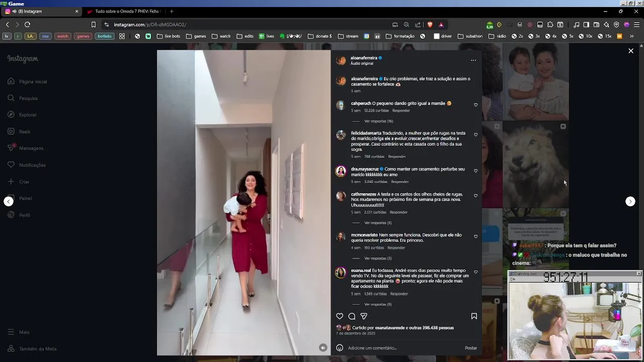The height and width of the screenshot is (362, 644).
Task: Click the Instagram logo
Action: (x=23, y=59)
